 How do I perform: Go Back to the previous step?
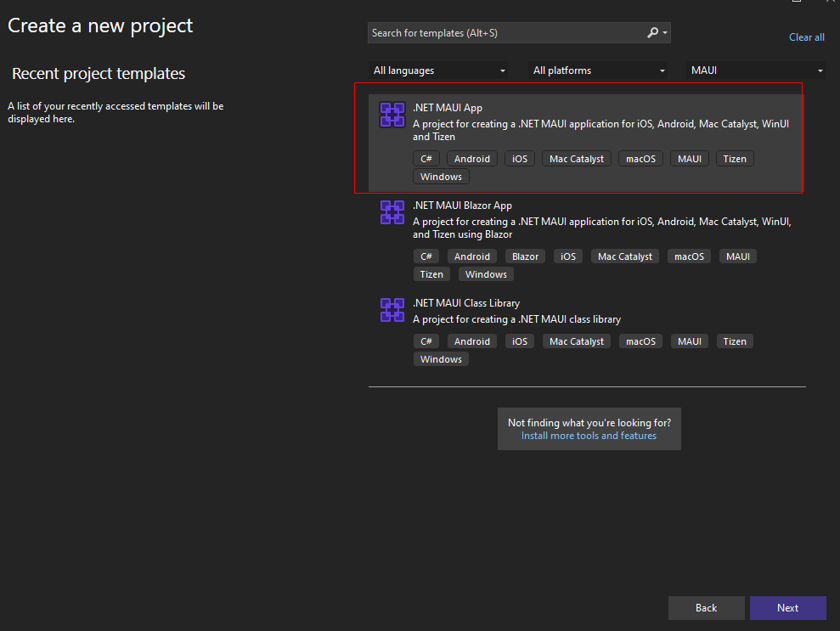pyautogui.click(x=706, y=608)
